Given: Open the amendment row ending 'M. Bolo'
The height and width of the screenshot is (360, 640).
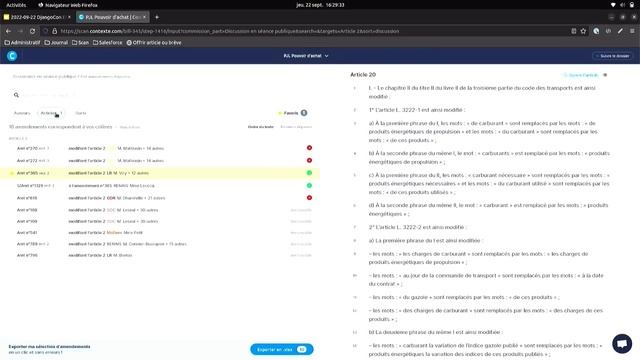Looking at the screenshot, I should [160, 255].
